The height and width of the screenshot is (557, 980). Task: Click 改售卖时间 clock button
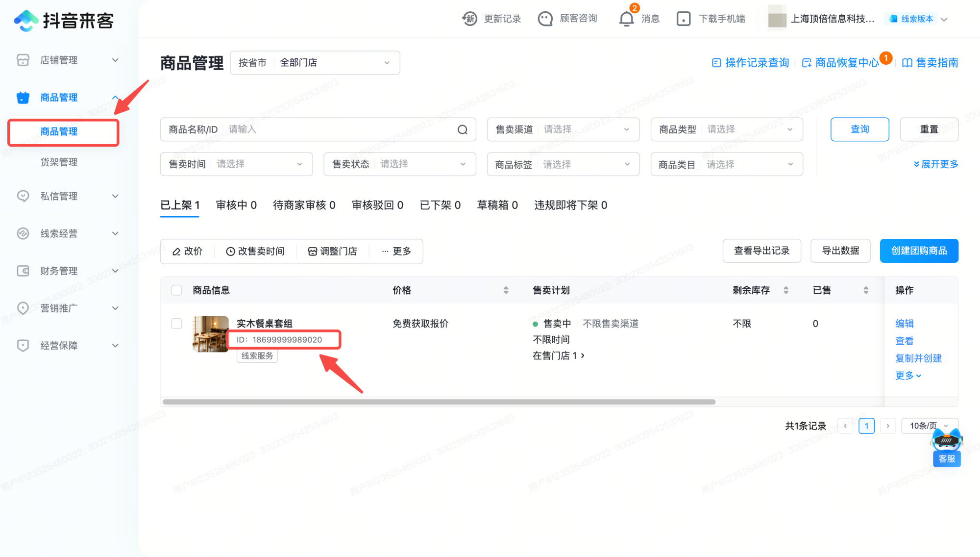coord(255,251)
